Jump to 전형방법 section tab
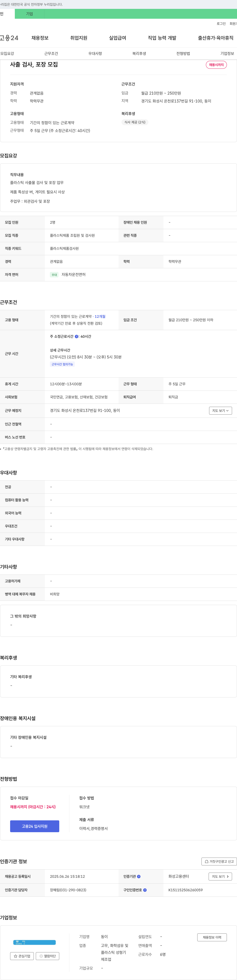 click(x=183, y=53)
